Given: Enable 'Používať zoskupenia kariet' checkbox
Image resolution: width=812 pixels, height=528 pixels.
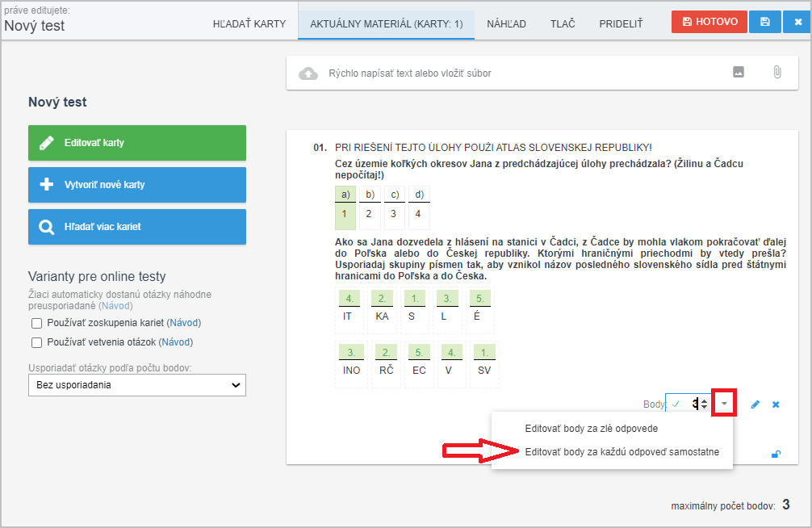Looking at the screenshot, I should tap(36, 323).
